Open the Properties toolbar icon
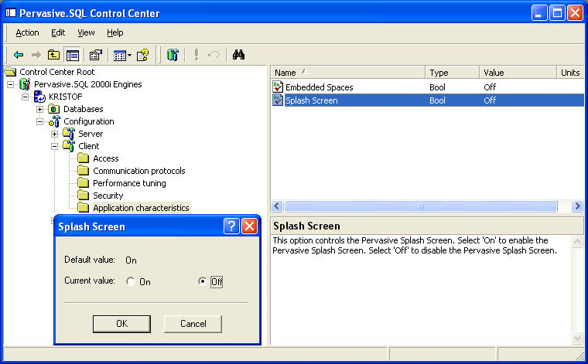Viewport: 588px width, 364px height. click(96, 56)
